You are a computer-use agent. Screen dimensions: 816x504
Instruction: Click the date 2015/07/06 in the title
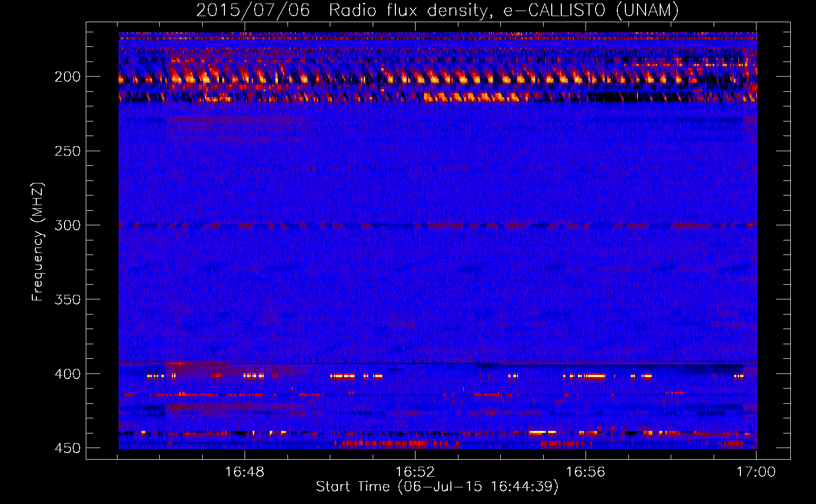[x=253, y=10]
